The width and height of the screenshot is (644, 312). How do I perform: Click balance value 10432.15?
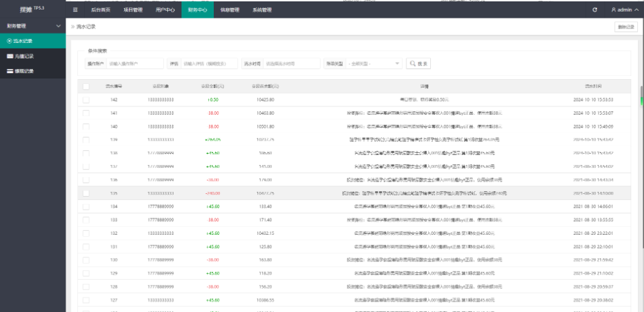point(266,233)
